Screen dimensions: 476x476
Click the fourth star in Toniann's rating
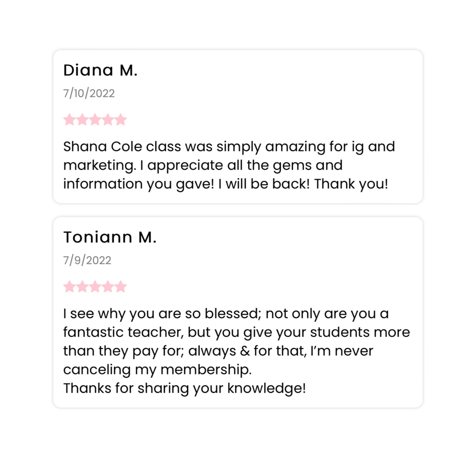(x=108, y=287)
